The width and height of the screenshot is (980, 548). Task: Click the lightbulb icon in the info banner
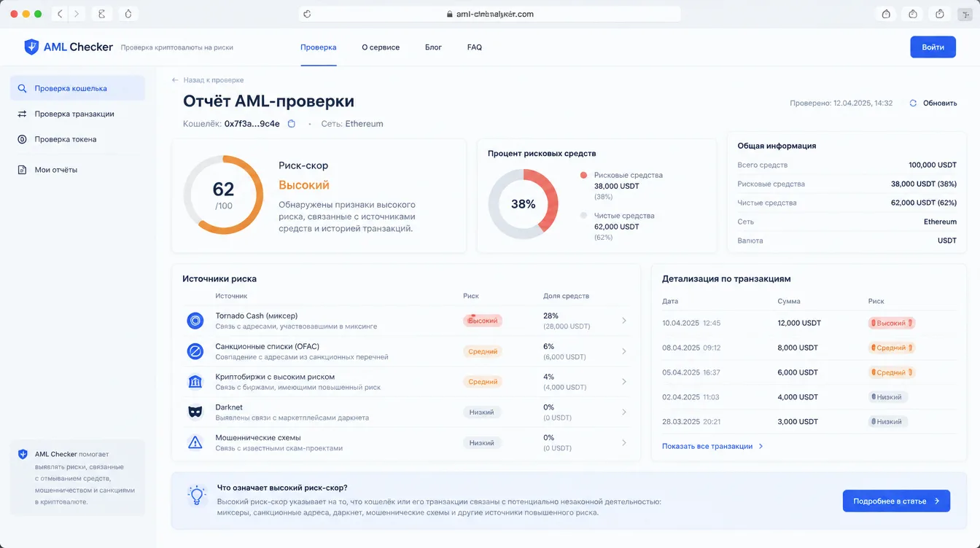(x=196, y=496)
